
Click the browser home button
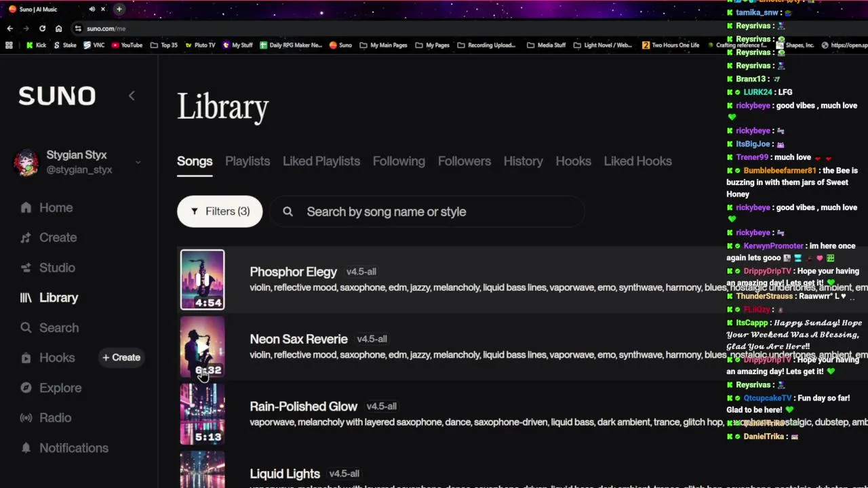coord(58,28)
